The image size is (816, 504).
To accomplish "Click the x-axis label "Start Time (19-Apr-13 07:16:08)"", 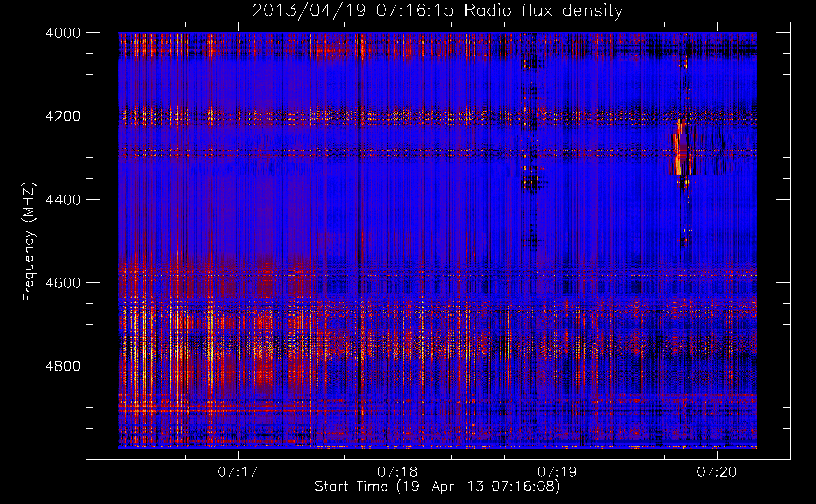I will point(437,487).
